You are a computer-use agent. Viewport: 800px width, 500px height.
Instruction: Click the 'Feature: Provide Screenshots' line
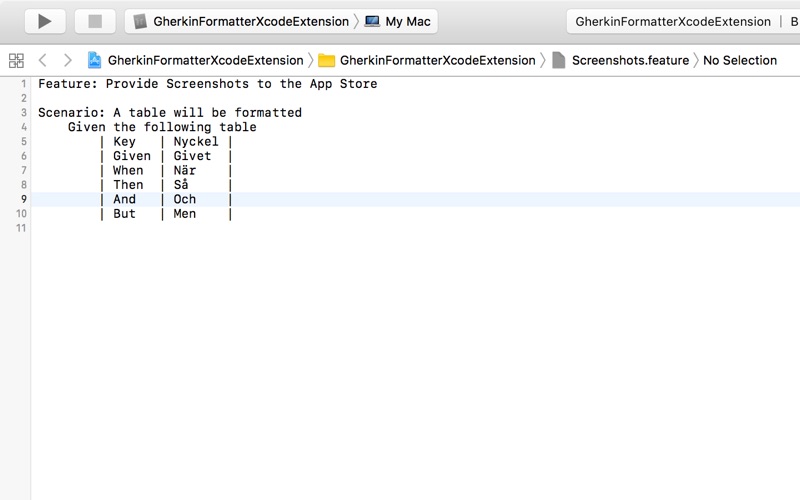pyautogui.click(x=208, y=84)
